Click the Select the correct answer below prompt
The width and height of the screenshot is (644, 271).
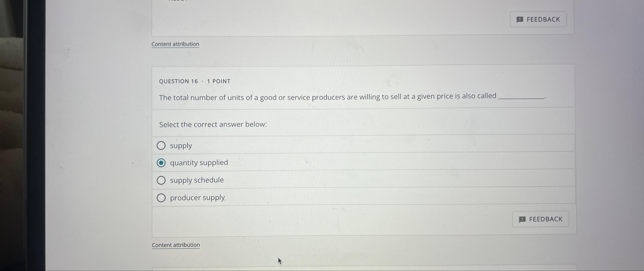(x=213, y=124)
